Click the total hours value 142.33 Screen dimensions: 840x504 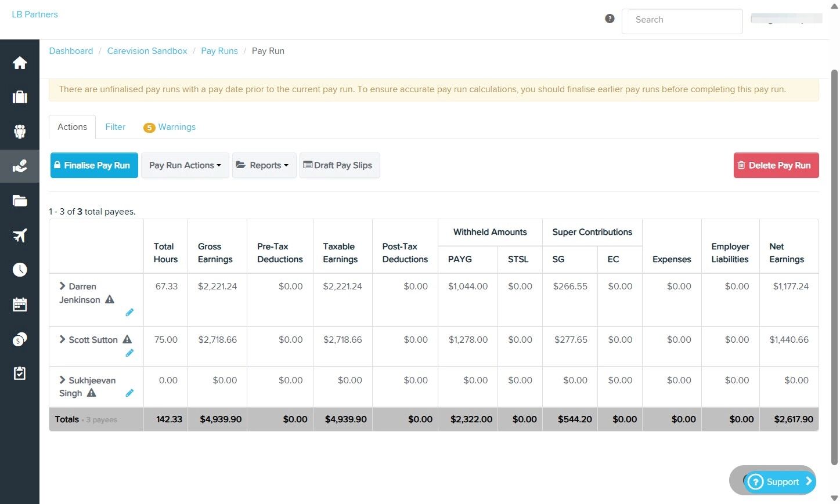tap(169, 419)
